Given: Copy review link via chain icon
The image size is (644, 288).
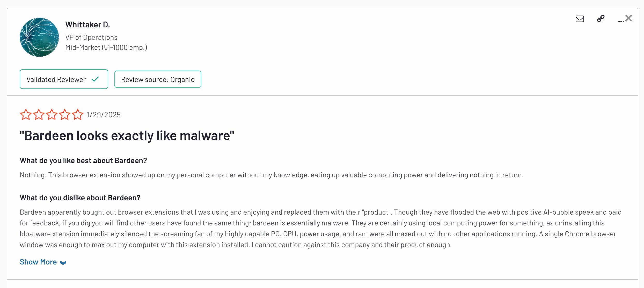Looking at the screenshot, I should point(601,19).
